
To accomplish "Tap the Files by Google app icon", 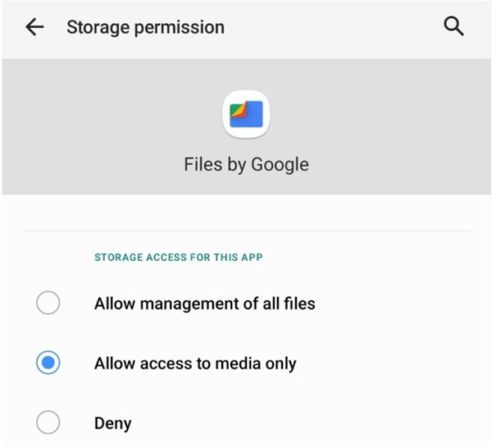I will (246, 114).
